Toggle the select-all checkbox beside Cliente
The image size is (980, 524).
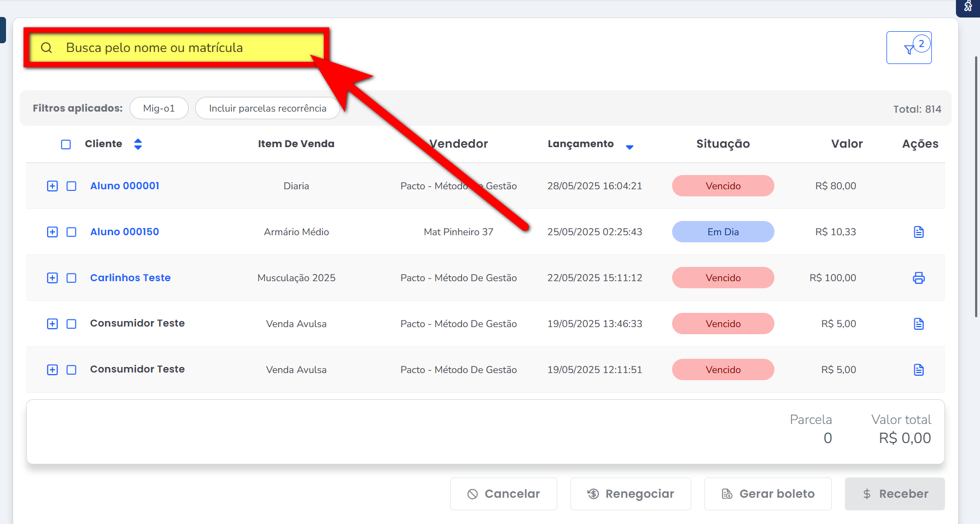tap(66, 144)
